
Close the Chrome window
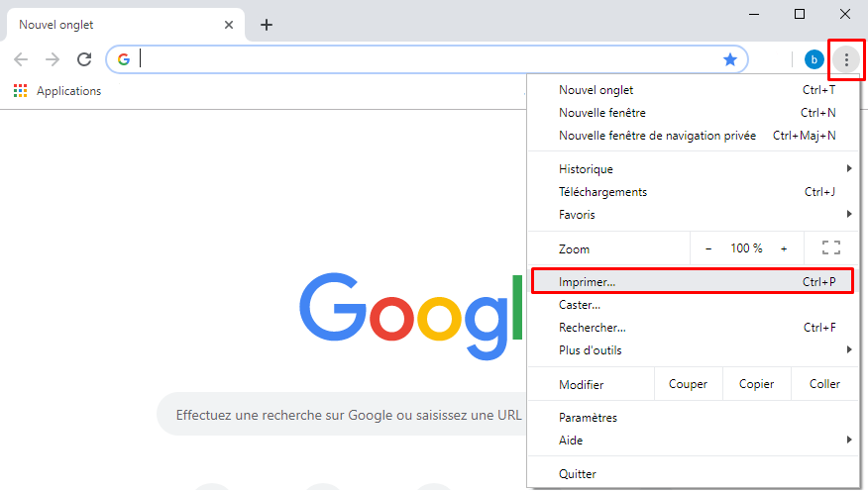(x=845, y=14)
